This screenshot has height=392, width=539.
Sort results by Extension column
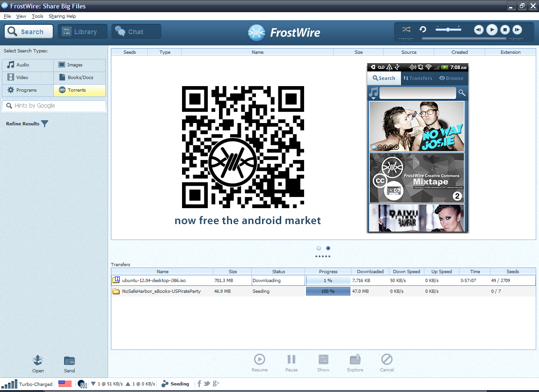[x=510, y=52]
